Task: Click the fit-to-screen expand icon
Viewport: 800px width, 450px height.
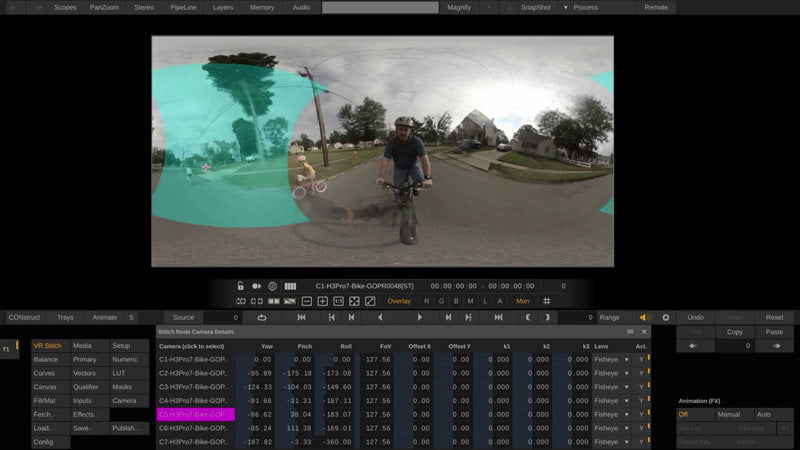Action: (354, 302)
